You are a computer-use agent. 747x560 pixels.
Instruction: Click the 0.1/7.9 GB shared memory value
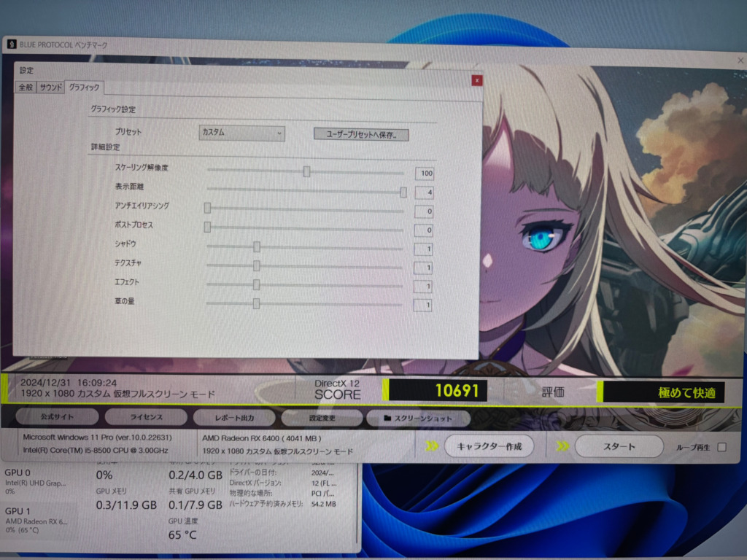[196, 505]
